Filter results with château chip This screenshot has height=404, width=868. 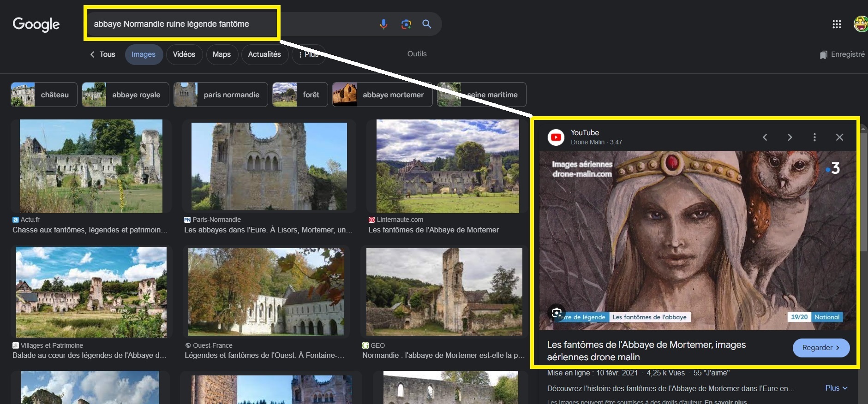[x=44, y=95]
